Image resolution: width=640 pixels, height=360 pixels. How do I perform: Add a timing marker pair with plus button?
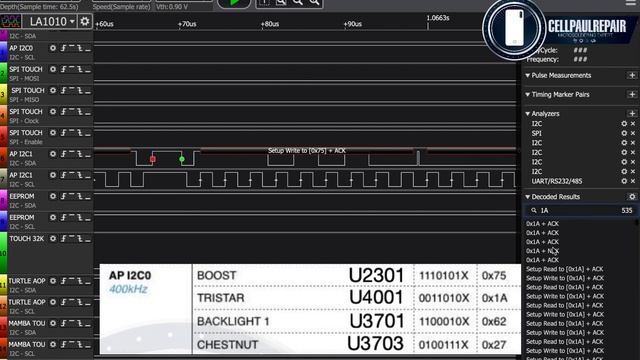(x=632, y=95)
